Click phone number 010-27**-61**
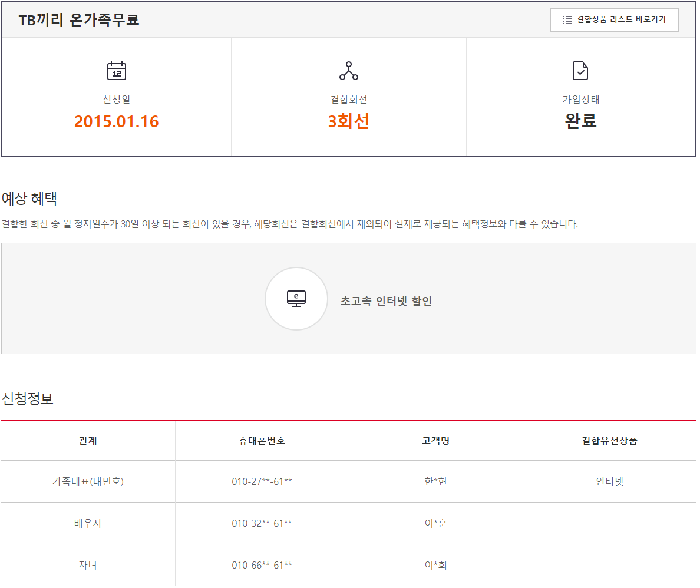 (262, 481)
